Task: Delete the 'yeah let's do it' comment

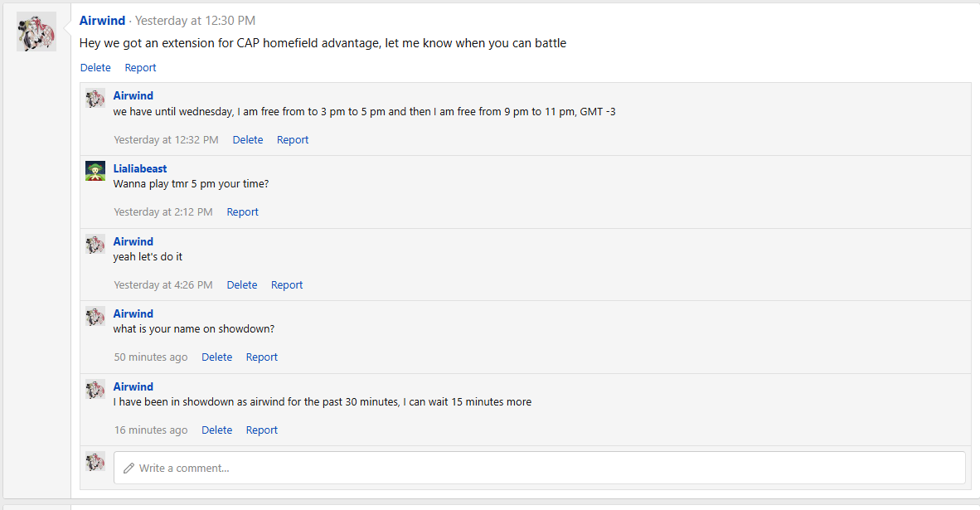Action: click(242, 285)
